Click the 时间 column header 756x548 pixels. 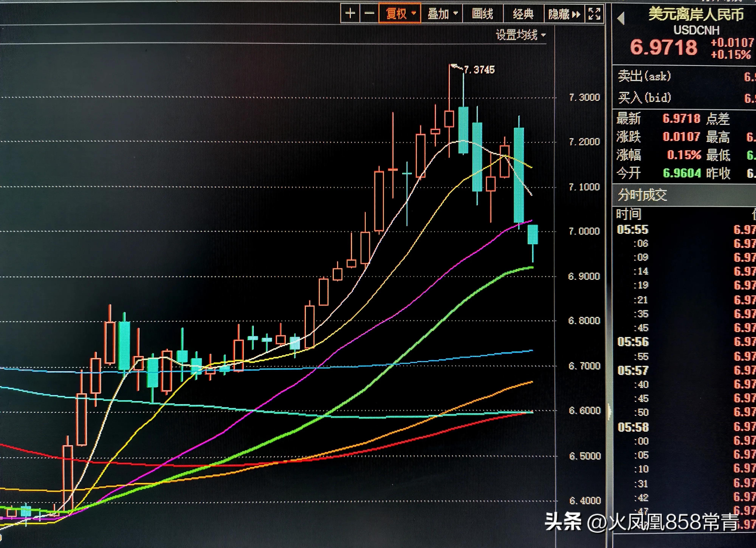628,213
